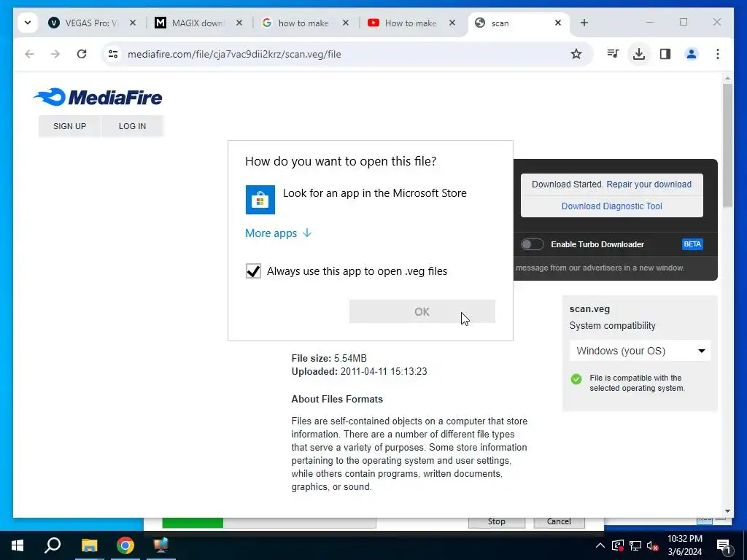
Task: Open notification center icon
Action: [x=724, y=546]
